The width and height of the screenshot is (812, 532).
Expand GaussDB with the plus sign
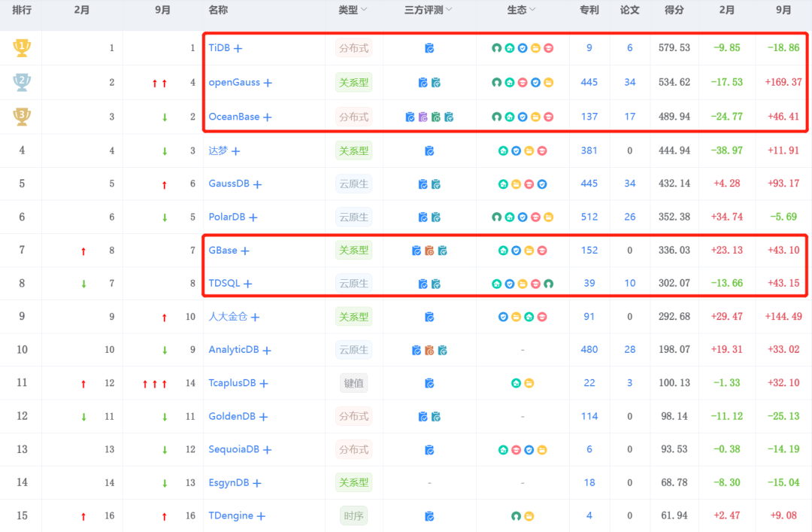point(257,184)
